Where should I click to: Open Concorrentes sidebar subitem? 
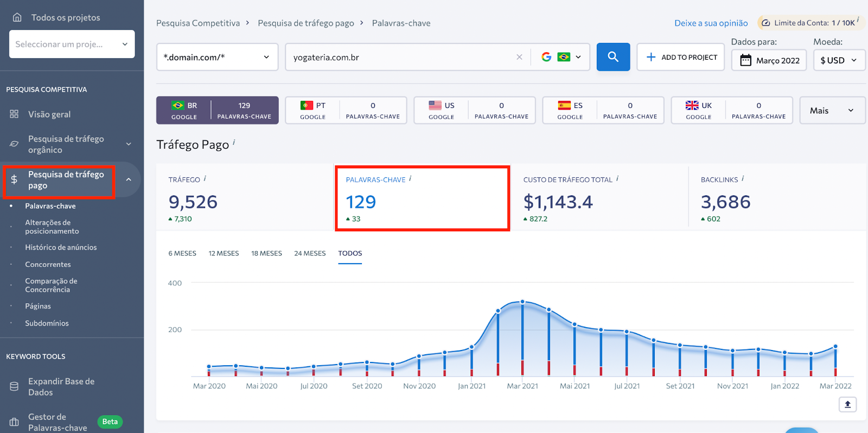(x=48, y=265)
